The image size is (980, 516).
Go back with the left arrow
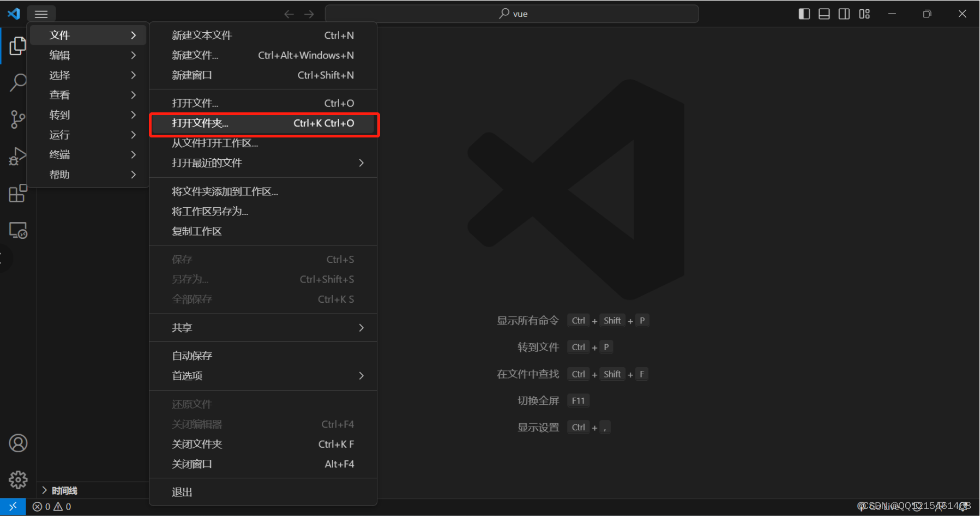point(289,14)
